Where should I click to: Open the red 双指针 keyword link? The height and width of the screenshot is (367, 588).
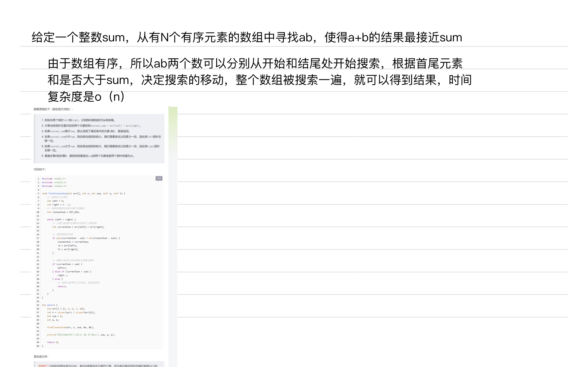(x=42, y=366)
